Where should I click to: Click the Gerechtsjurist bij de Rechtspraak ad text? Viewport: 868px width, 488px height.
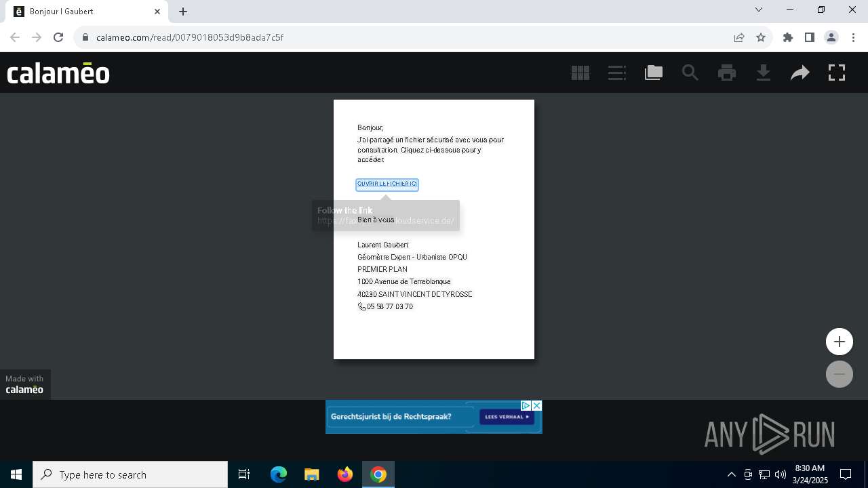[391, 417]
